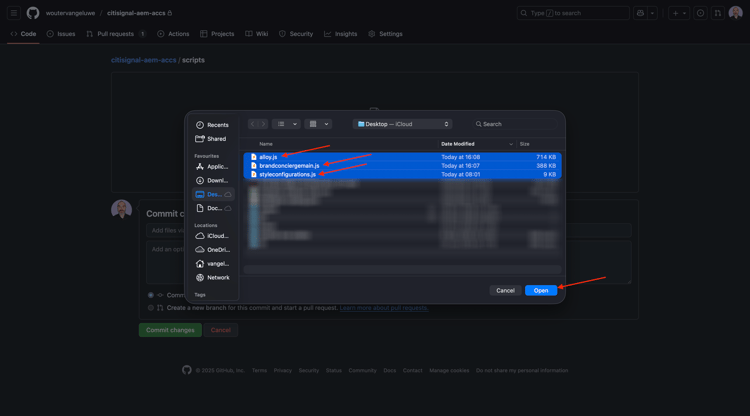The image size is (750, 416).
Task: Switch to the Pull requests tab
Action: pyautogui.click(x=116, y=34)
